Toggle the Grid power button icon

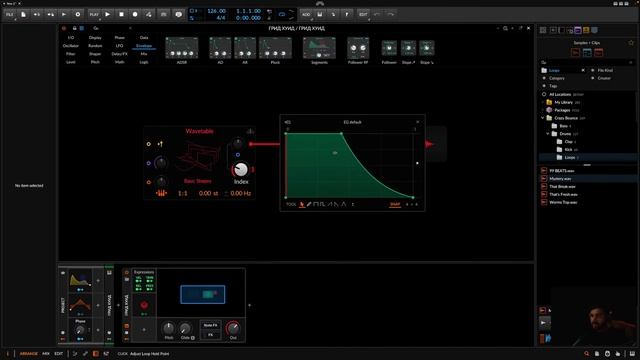[x=64, y=28]
